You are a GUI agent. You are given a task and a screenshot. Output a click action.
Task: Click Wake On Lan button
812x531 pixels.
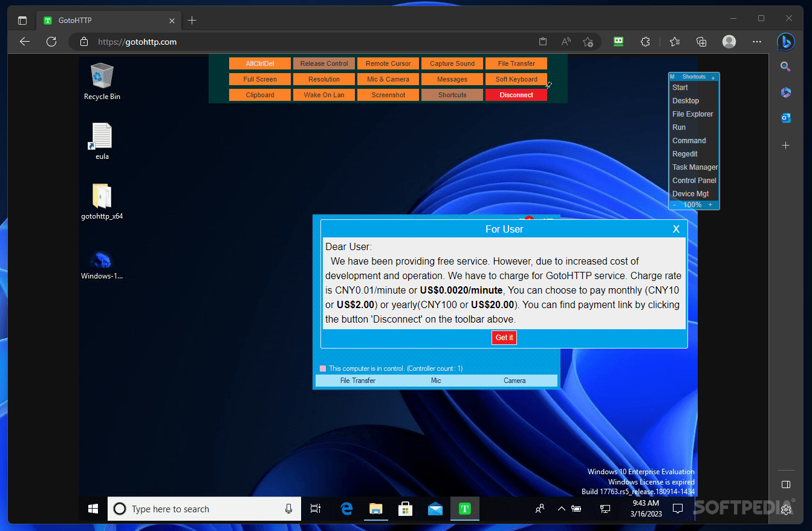(324, 95)
